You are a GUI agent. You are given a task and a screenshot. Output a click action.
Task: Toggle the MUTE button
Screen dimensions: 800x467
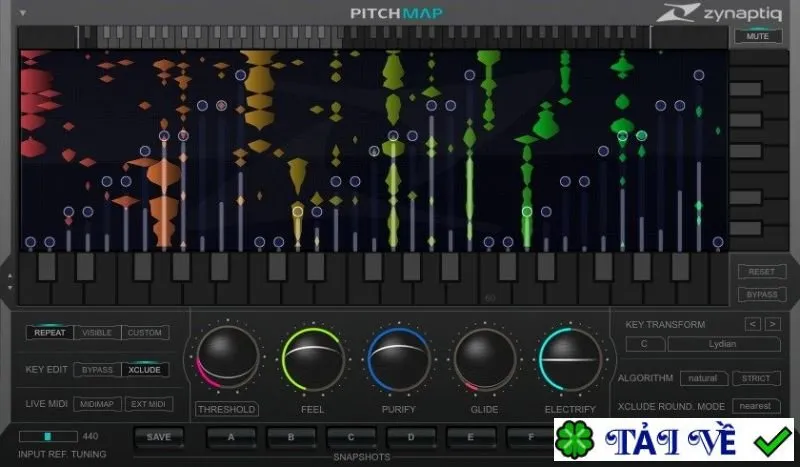point(758,36)
